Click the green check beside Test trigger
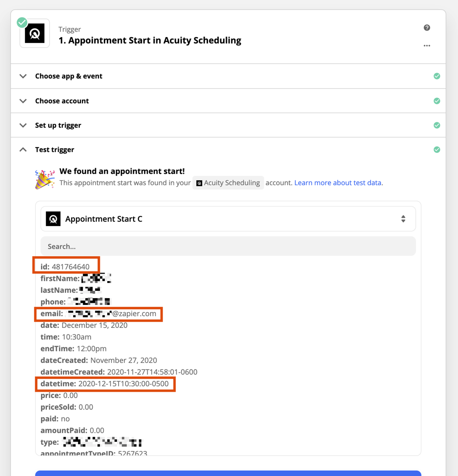 point(437,150)
